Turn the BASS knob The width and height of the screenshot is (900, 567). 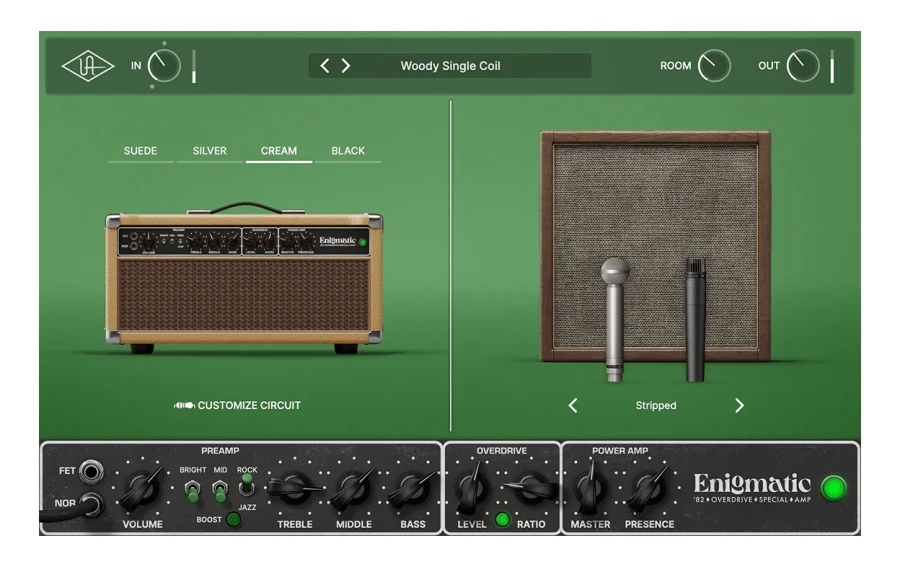[413, 489]
